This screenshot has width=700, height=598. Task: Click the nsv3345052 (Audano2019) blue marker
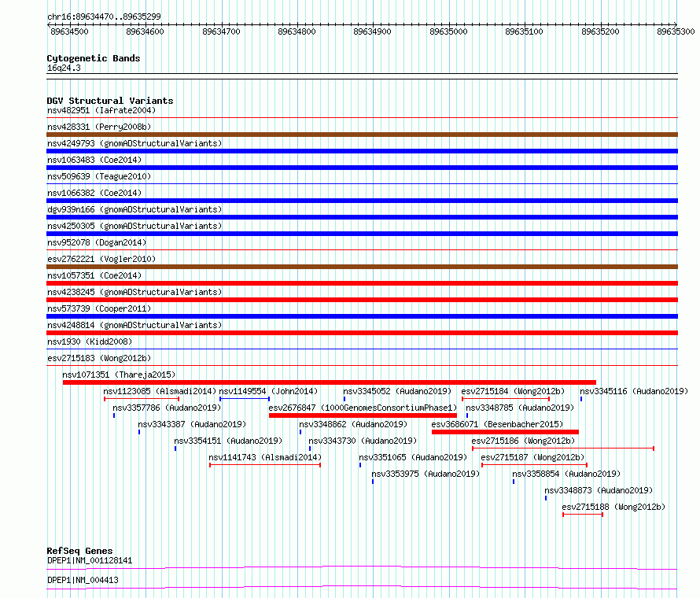coord(344,399)
